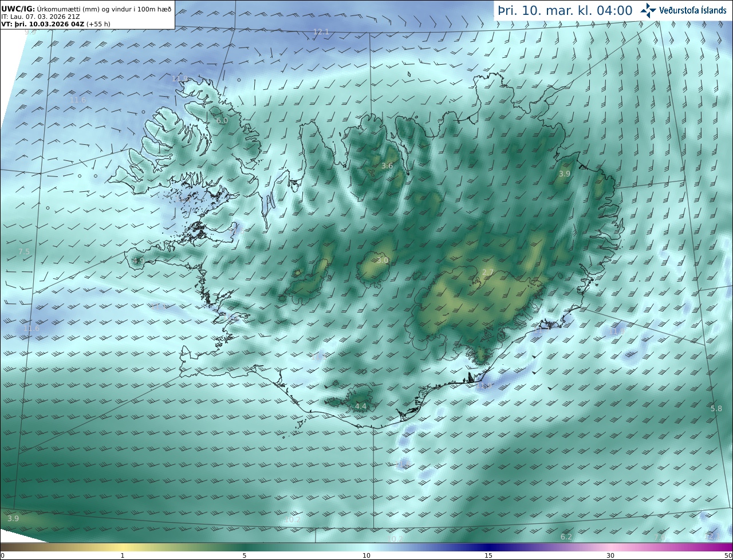Viewport: 733px width, 560px height.
Task: Click the 7.5 value off the west coast
Action: coord(24,252)
